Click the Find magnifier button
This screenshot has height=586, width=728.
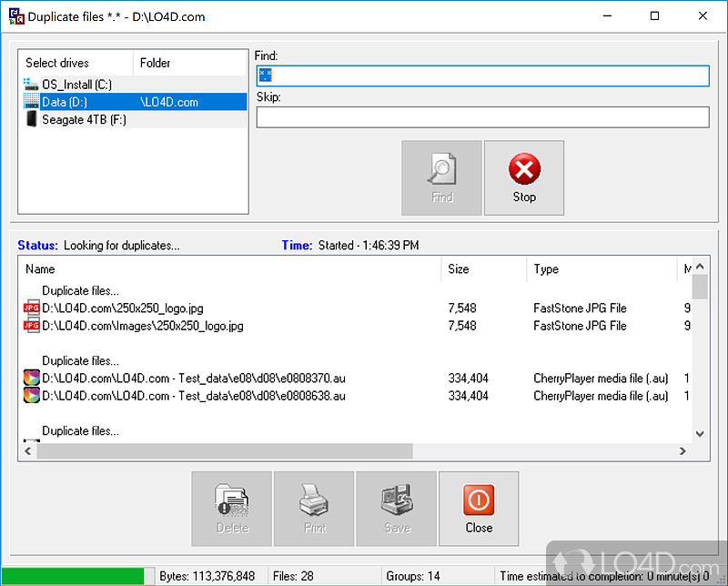[x=442, y=177]
